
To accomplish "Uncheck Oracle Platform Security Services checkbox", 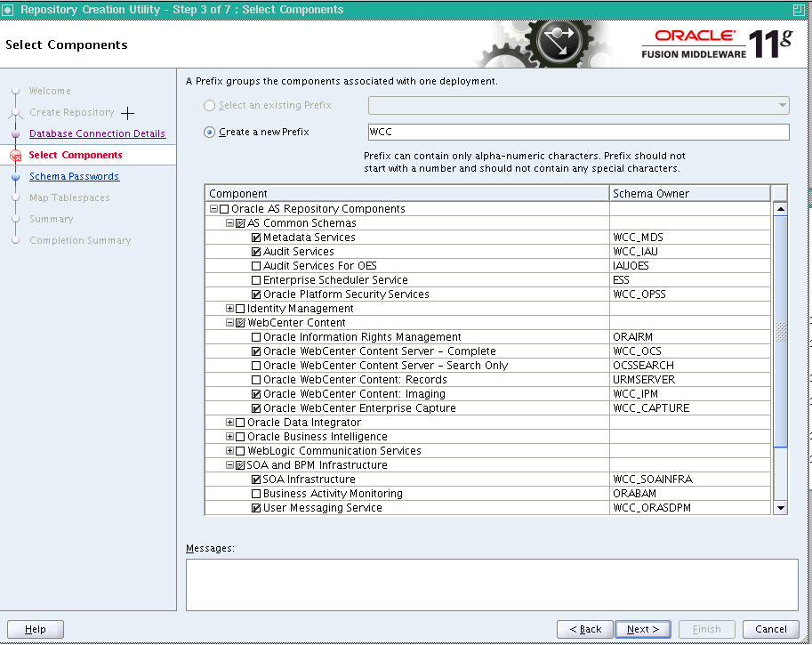I will (256, 294).
